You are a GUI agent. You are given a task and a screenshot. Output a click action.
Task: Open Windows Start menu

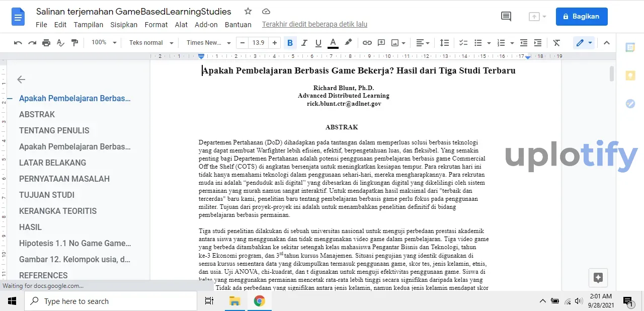tap(12, 301)
